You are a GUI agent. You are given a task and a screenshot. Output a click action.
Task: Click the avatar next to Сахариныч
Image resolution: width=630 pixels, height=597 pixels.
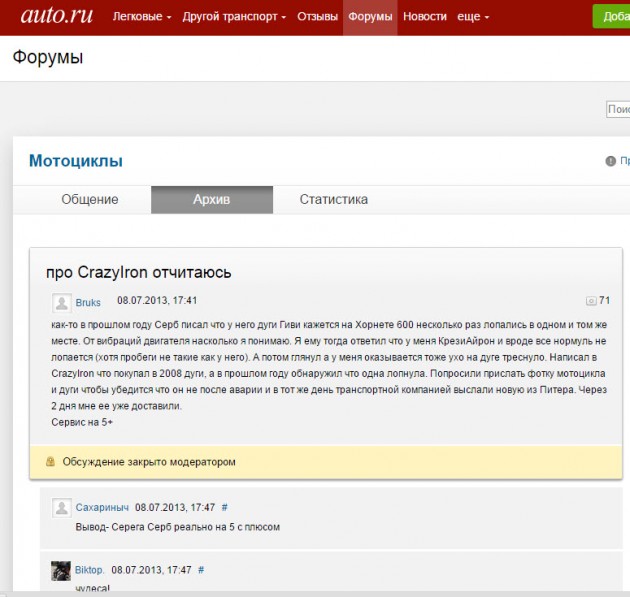click(x=61, y=508)
